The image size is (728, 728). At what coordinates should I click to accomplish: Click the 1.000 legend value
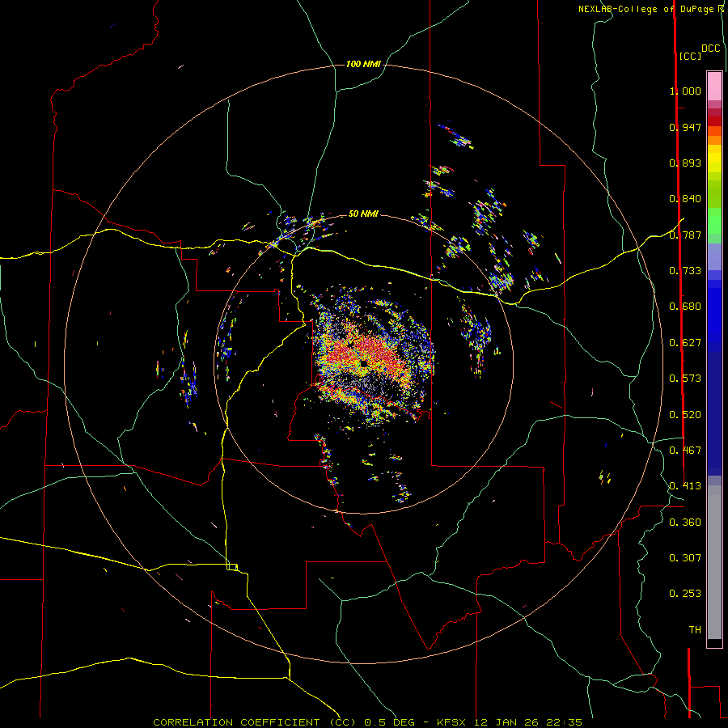[685, 91]
